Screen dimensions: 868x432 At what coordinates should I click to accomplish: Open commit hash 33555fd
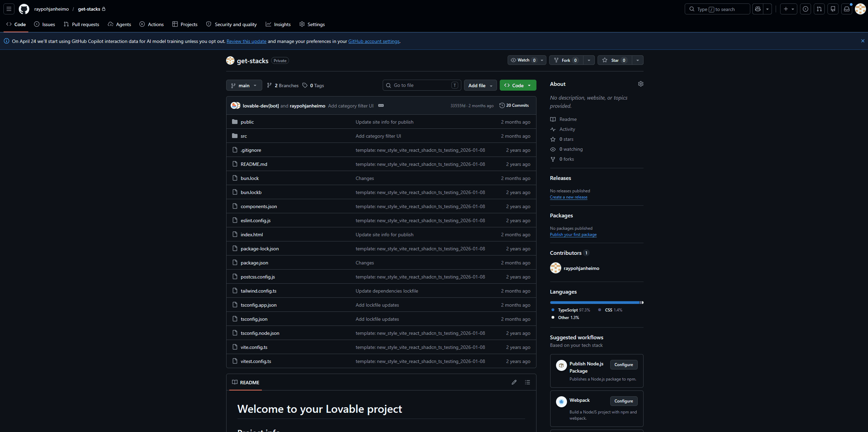tap(458, 106)
